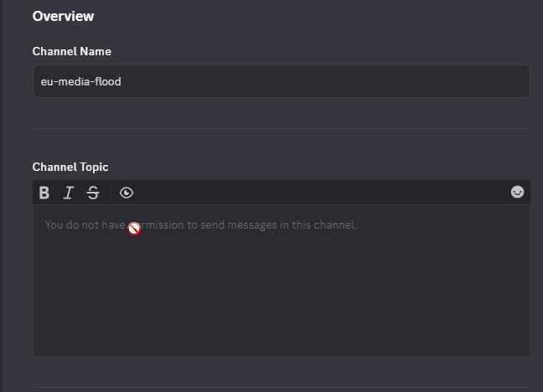
Task: Focus the Channel Name input field
Action: (x=282, y=81)
